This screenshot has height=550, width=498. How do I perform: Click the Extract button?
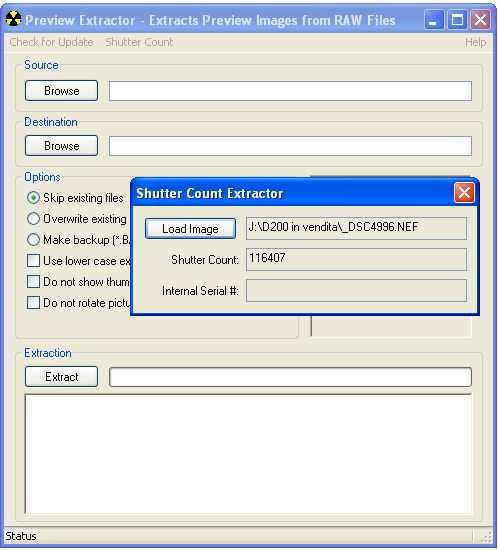(x=61, y=377)
